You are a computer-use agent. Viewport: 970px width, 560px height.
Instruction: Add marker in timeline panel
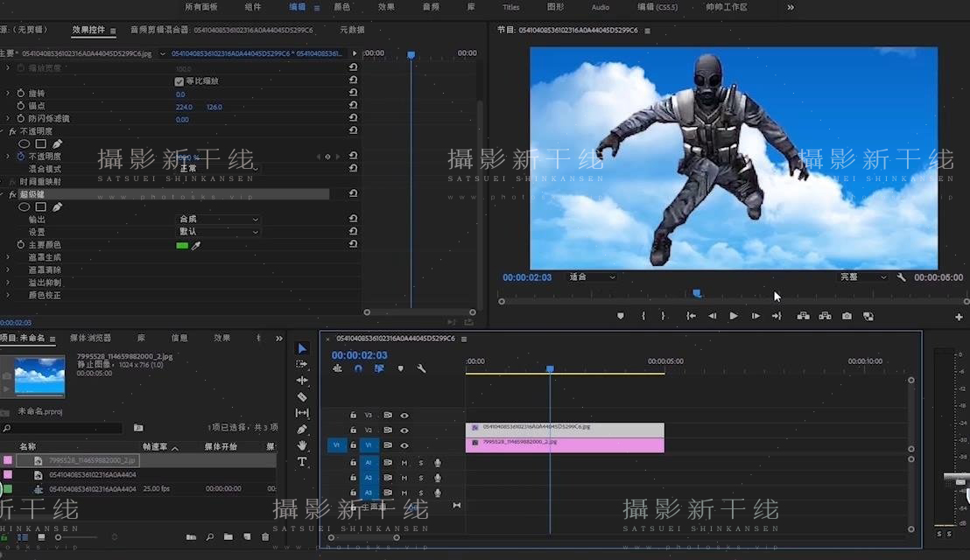click(x=401, y=368)
